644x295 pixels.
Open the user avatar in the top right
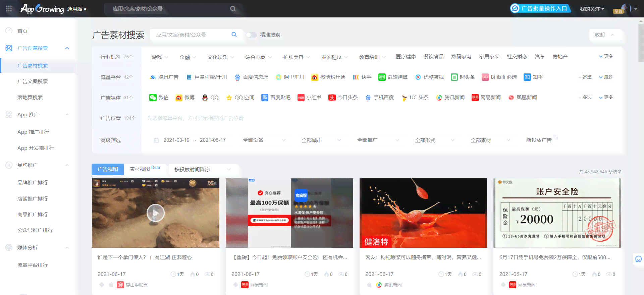[626, 8]
